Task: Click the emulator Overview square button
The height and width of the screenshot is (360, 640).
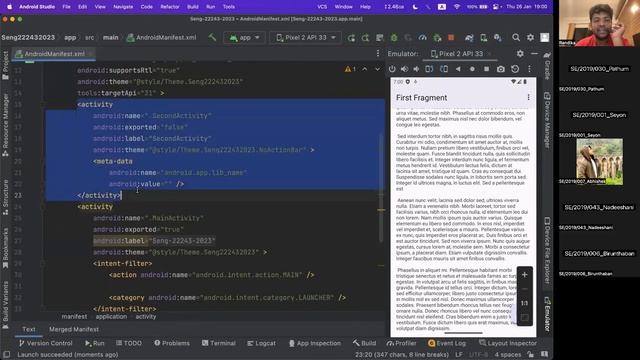Action: click(x=487, y=69)
